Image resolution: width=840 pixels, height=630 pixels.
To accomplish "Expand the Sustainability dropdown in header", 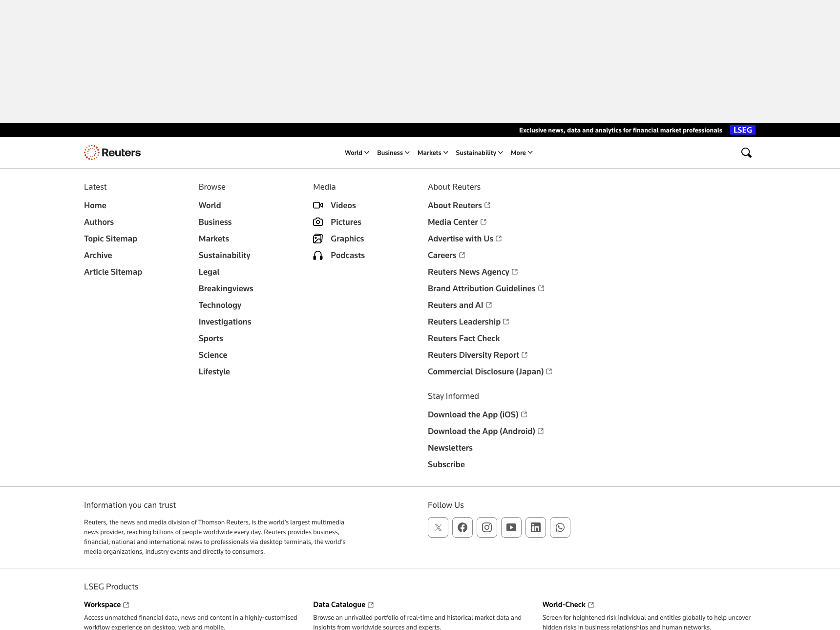I will point(479,152).
